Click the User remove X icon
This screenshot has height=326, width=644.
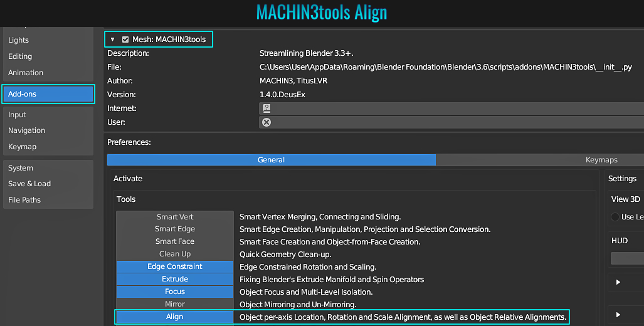tap(267, 122)
